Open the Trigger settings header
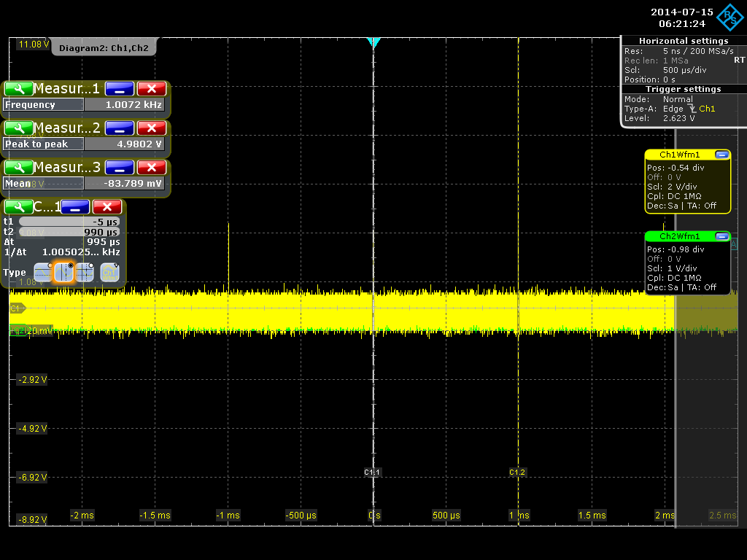This screenshot has width=747, height=560. click(683, 89)
